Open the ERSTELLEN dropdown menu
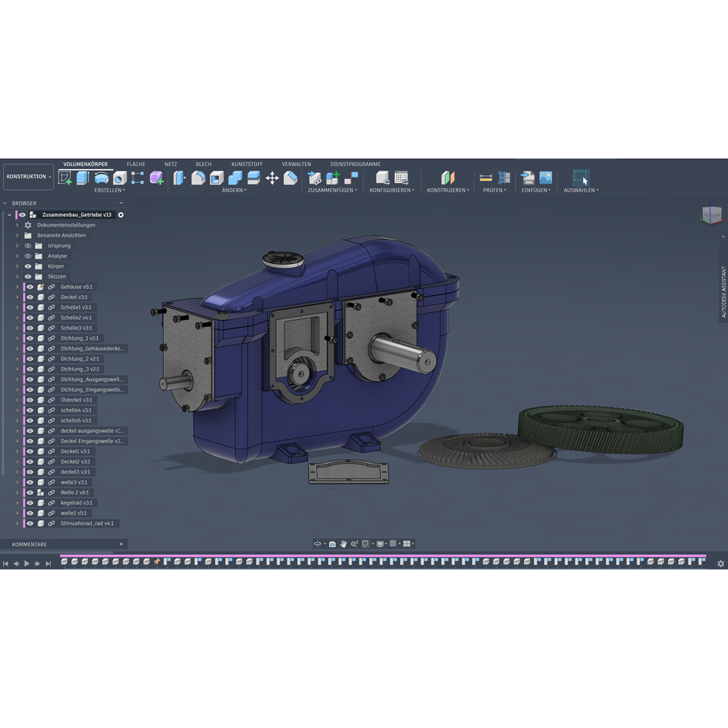The height and width of the screenshot is (728, 728). click(x=109, y=190)
